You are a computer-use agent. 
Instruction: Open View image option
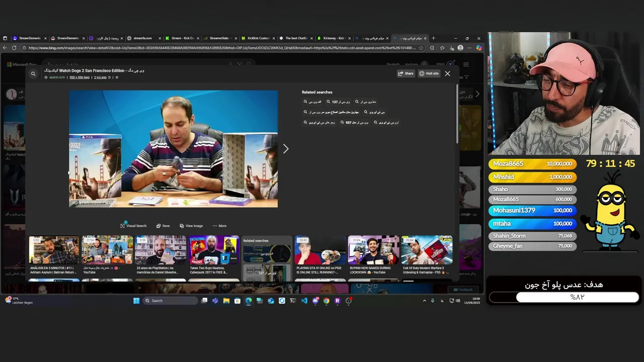pos(191,226)
